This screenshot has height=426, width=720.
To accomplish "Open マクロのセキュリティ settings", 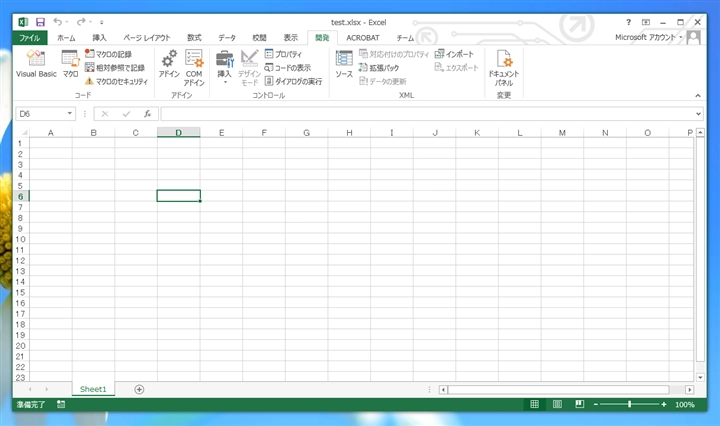I will [x=116, y=81].
